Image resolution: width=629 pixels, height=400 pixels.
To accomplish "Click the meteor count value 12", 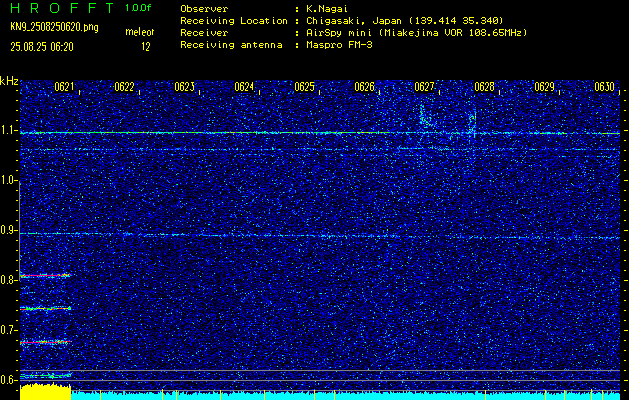I will (145, 47).
